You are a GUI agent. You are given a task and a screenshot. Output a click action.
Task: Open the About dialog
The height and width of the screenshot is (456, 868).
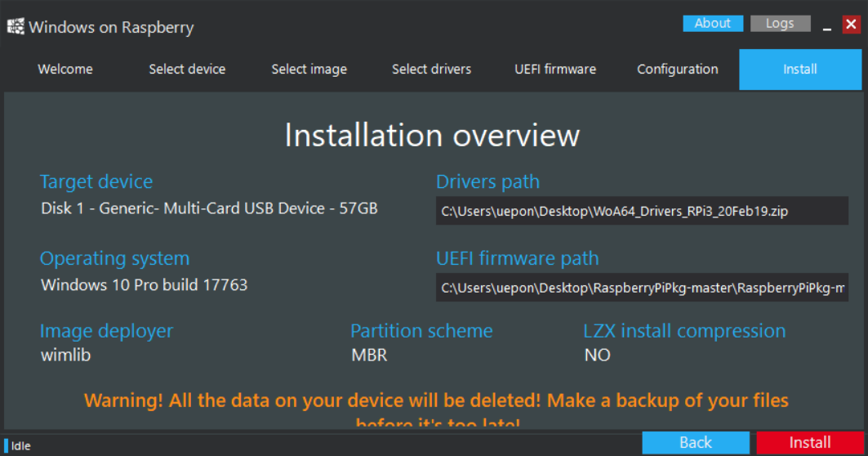pos(713,23)
